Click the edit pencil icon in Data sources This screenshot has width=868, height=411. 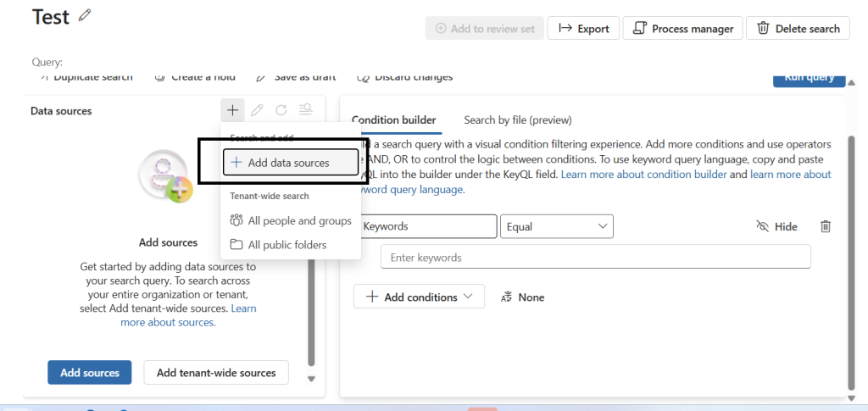(257, 111)
